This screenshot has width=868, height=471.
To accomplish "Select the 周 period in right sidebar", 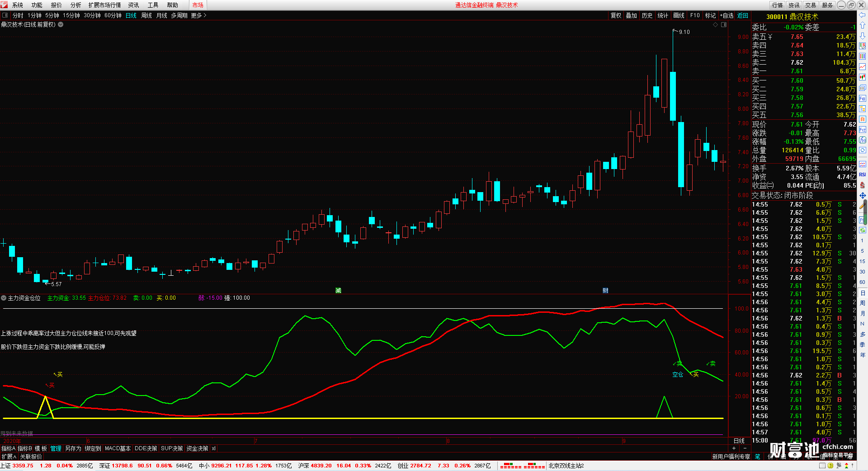I will pyautogui.click(x=863, y=303).
